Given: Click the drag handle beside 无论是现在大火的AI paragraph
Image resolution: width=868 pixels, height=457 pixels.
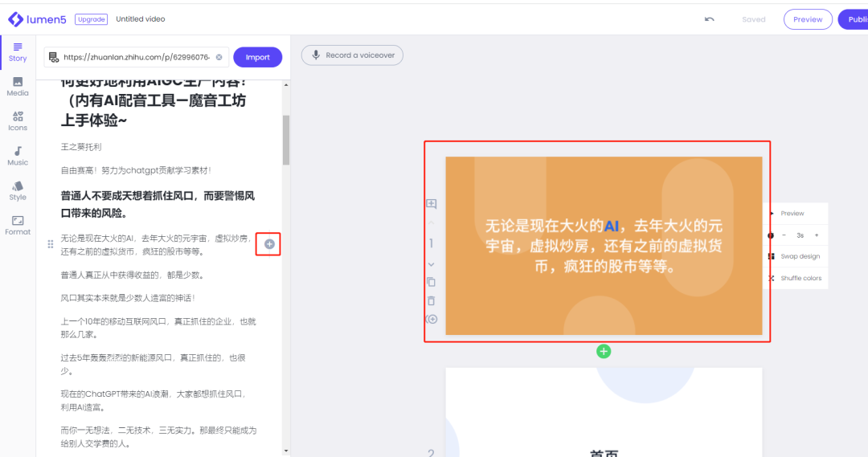Looking at the screenshot, I should point(51,244).
